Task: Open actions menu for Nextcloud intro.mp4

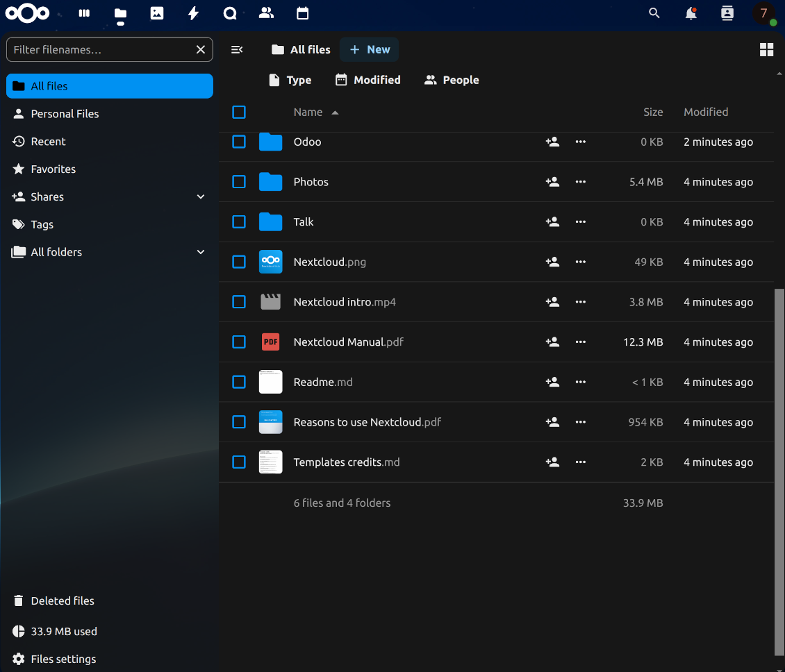Action: point(580,302)
